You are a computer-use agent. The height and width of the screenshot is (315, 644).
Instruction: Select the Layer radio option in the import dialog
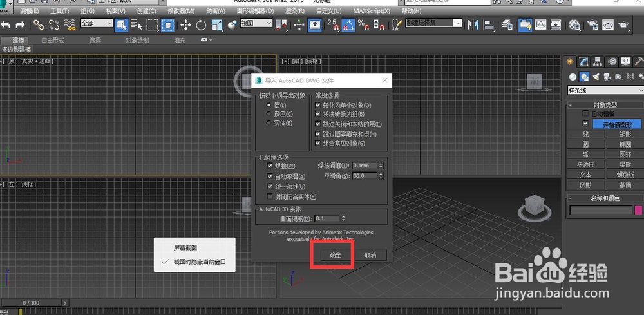[x=269, y=105]
